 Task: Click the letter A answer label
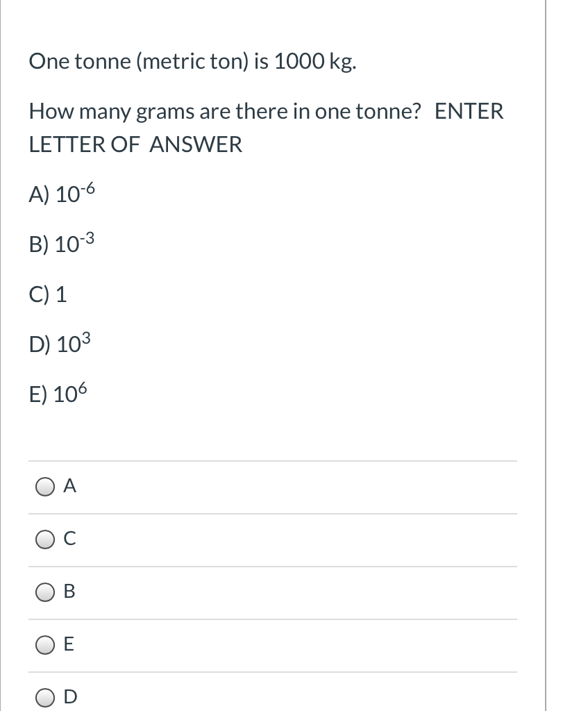coord(70,485)
